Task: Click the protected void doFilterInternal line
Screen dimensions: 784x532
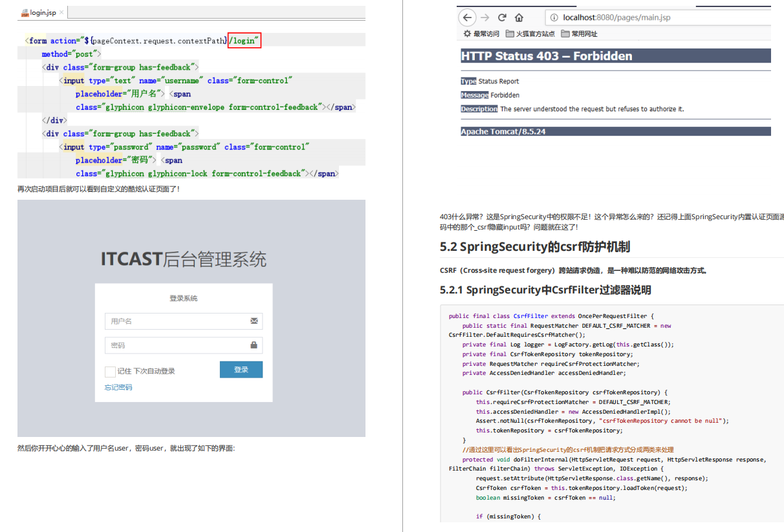Action: (614, 460)
